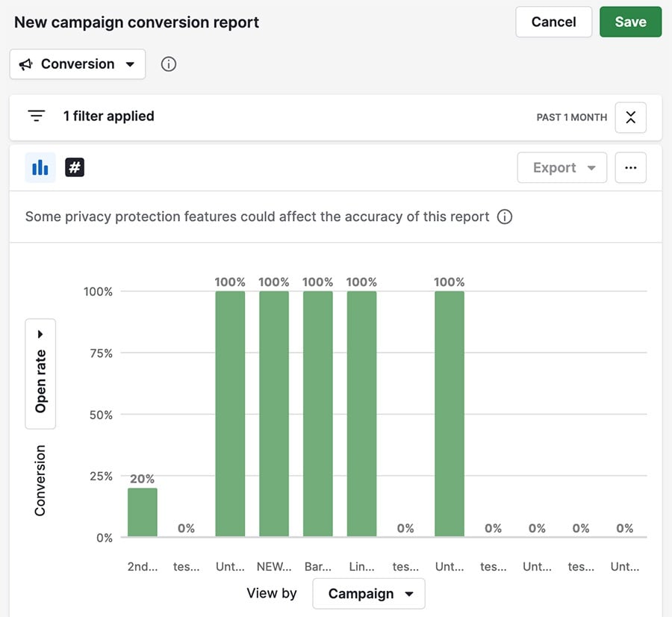Viewport: 672px width, 617px height.
Task: Select the 20% conversion bar
Action: (142, 512)
